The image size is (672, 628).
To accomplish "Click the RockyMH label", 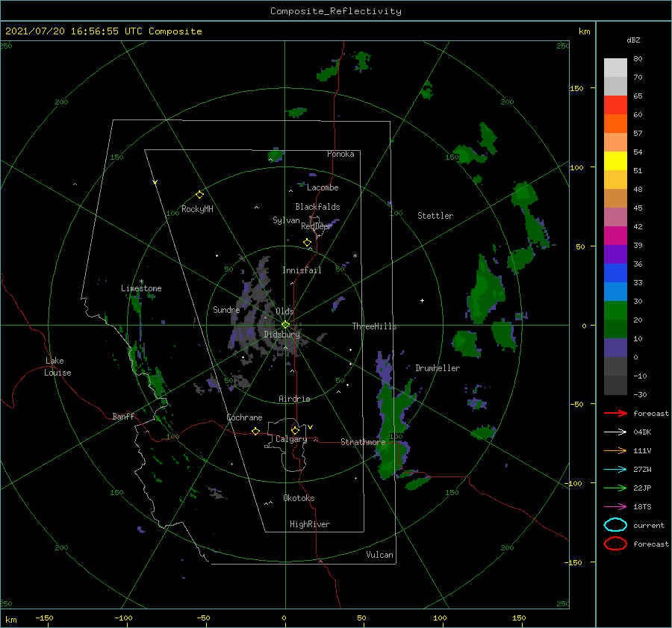I will click(197, 209).
